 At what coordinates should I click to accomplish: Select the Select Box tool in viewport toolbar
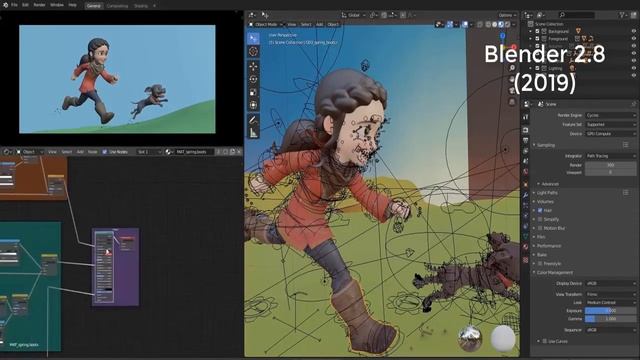[x=253, y=38]
